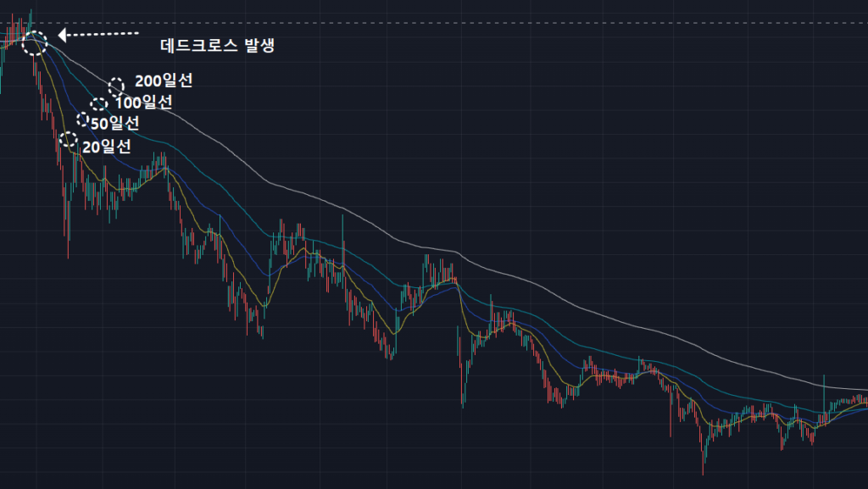Viewport: 868px width, 489px height.
Task: Click the horizontal dashed price line at the top
Action: click(x=509, y=22)
